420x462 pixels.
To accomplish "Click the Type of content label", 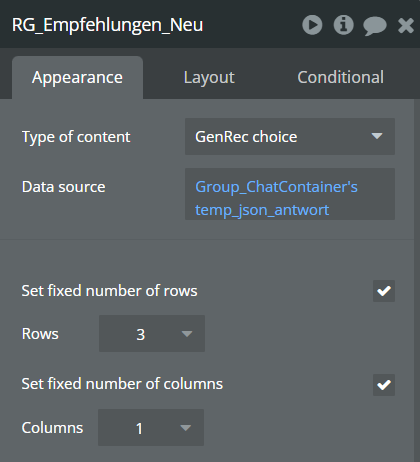I will [x=76, y=137].
